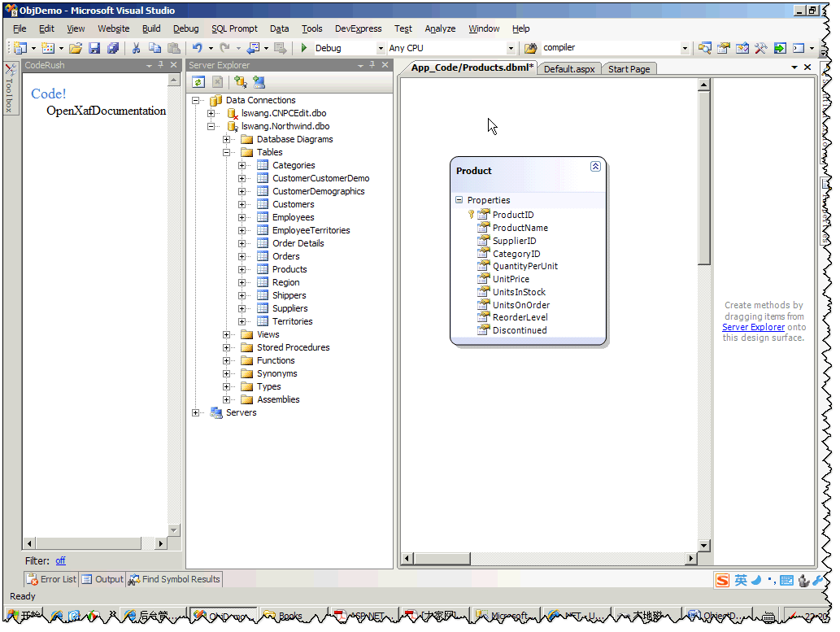Click the designer horizontal scrollbar thumb
This screenshot has width=840, height=632.
[442, 559]
